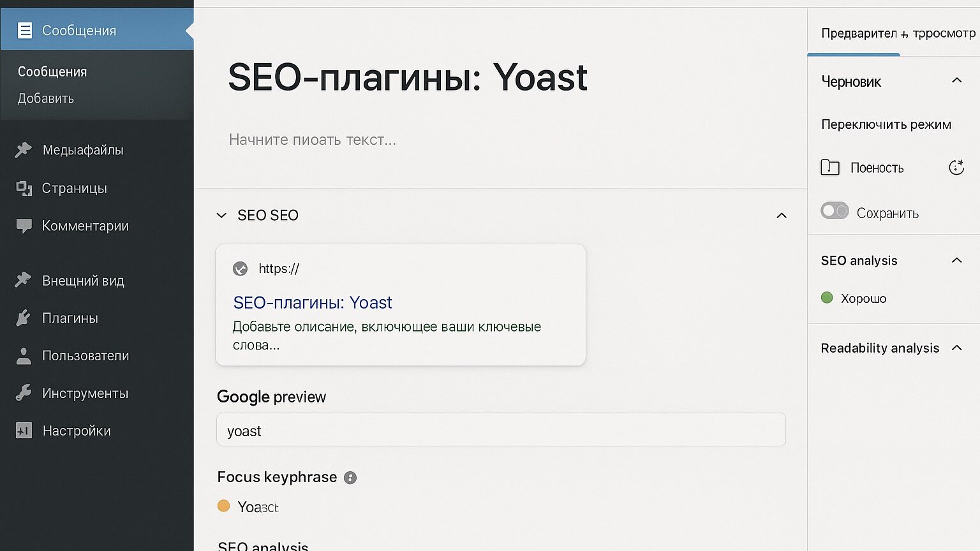The height and width of the screenshot is (551, 980).
Task: Collapse the SEO analysis section
Action: [956, 260]
